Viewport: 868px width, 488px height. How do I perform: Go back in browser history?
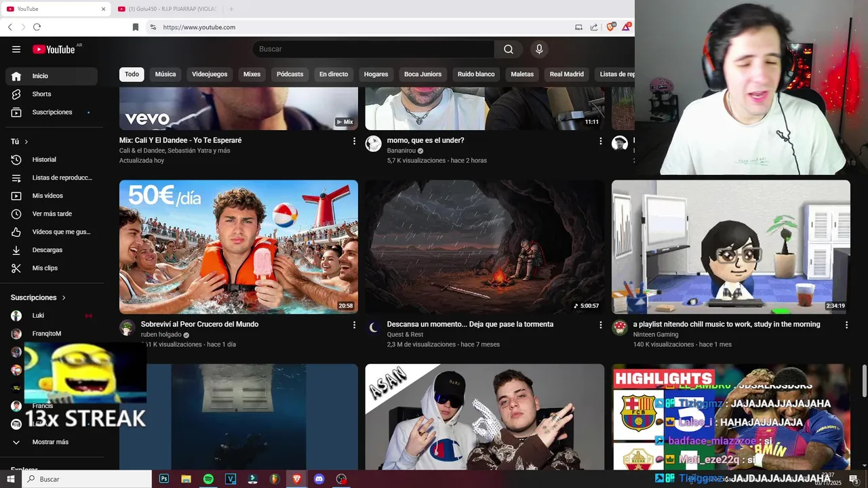pyautogui.click(x=10, y=27)
